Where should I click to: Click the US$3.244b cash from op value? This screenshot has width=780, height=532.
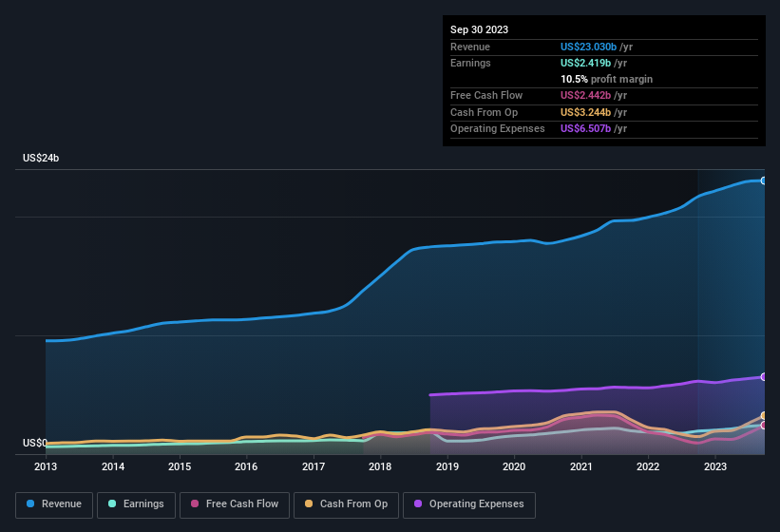[585, 112]
